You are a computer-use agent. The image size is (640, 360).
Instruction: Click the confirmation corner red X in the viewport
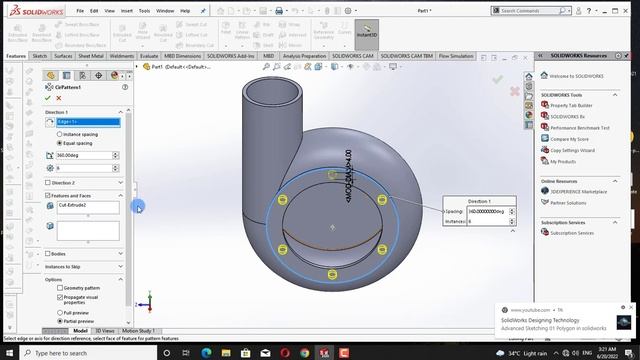tap(515, 91)
